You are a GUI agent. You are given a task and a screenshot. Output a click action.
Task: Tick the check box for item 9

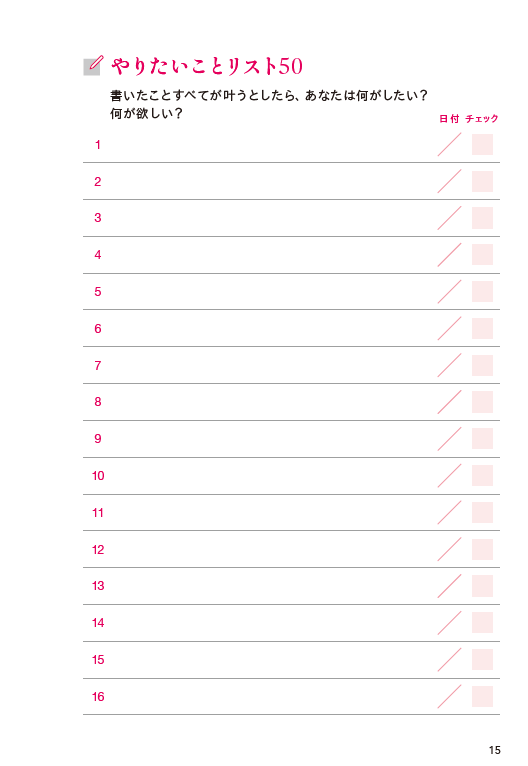482,439
